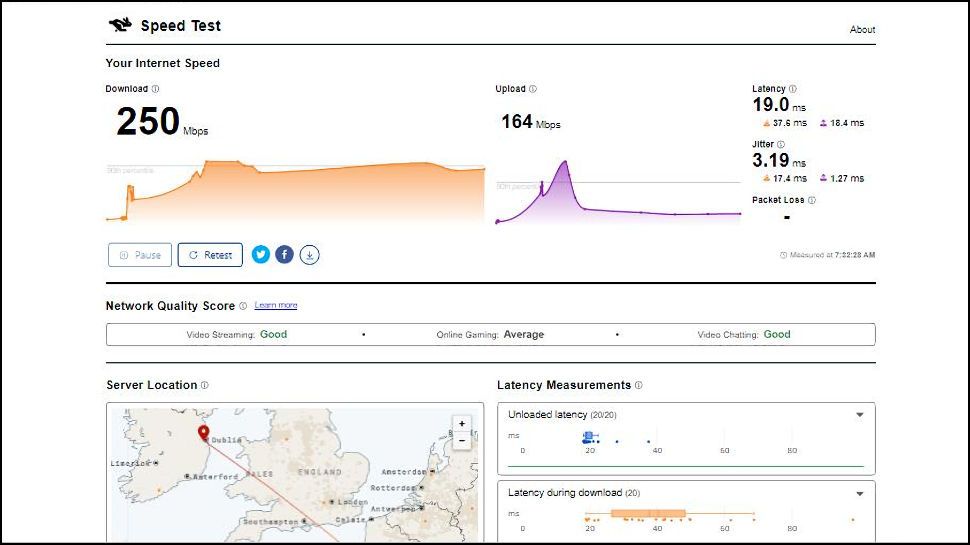Click info icon next to Packet Loss
This screenshot has width=970, height=545.
click(812, 200)
